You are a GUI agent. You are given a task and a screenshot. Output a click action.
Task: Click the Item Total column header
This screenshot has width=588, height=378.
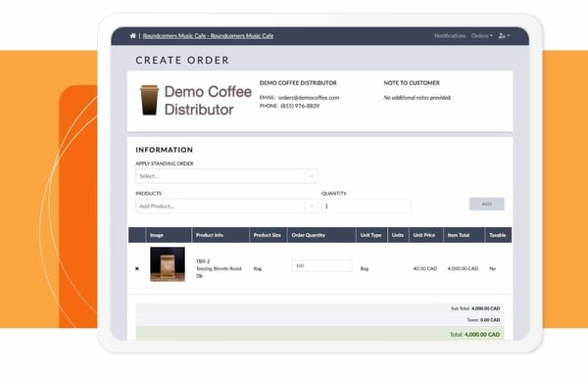459,235
